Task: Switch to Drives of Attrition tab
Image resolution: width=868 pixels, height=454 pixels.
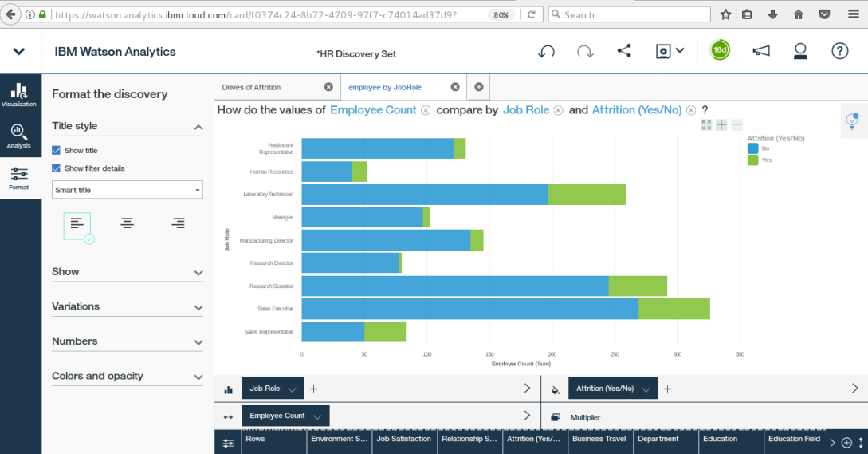Action: coord(251,87)
